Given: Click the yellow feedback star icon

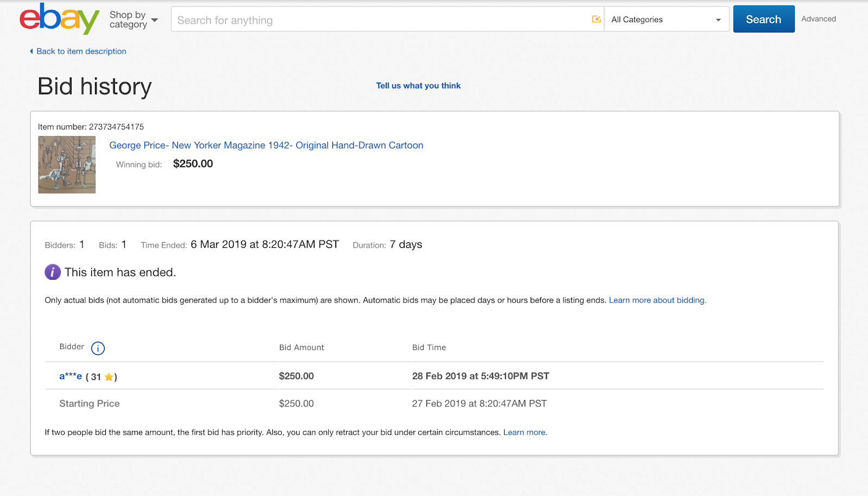Looking at the screenshot, I should click(x=109, y=377).
